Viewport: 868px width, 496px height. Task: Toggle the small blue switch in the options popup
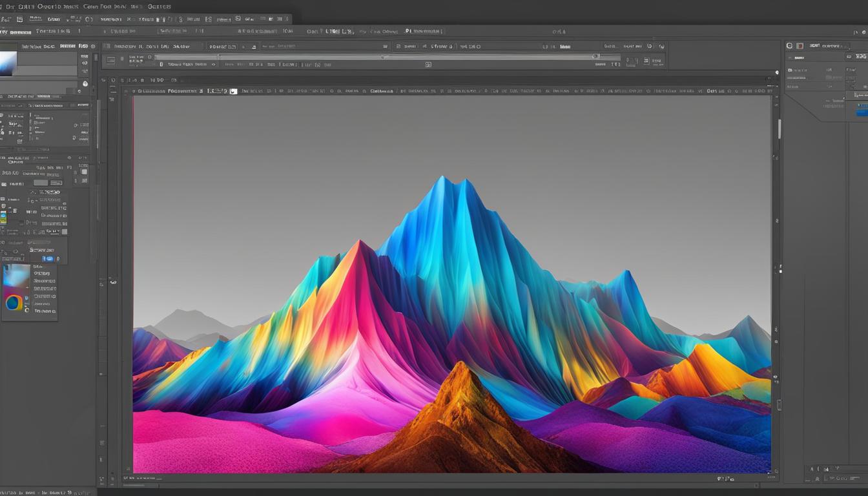48,258
